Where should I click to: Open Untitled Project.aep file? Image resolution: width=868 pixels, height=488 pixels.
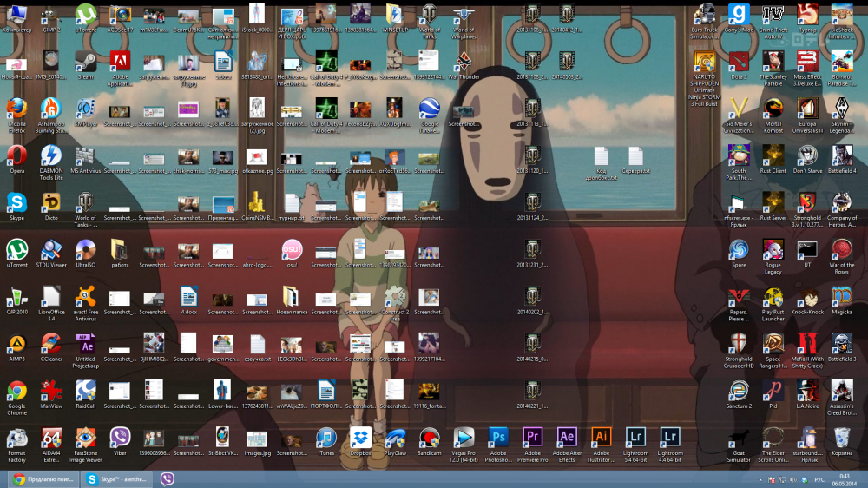tap(85, 352)
